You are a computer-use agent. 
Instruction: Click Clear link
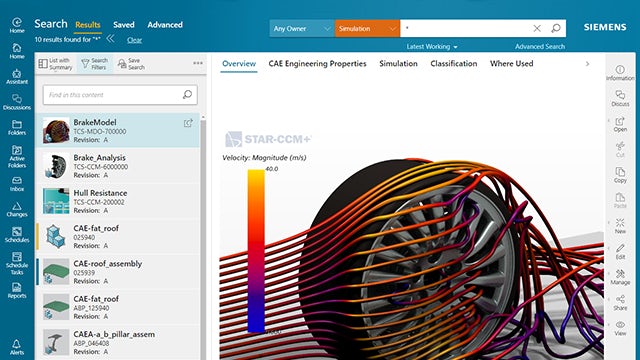[134, 40]
